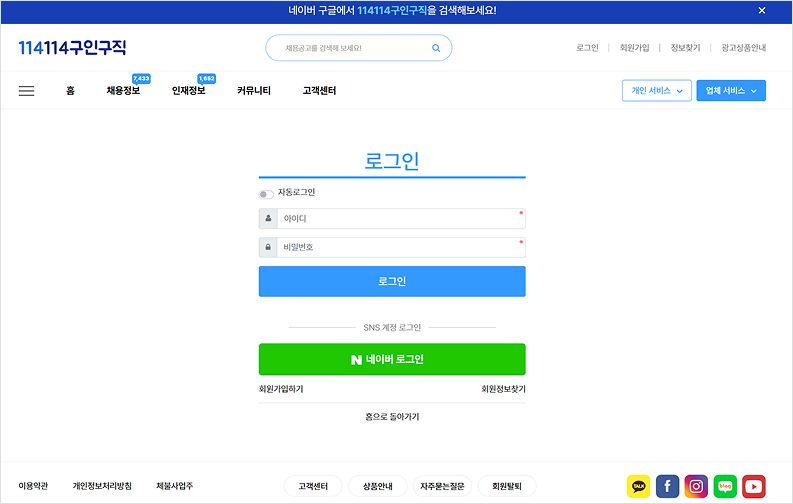Click the footer 고객센터 pill button
This screenshot has height=504, width=793.
coord(313,486)
